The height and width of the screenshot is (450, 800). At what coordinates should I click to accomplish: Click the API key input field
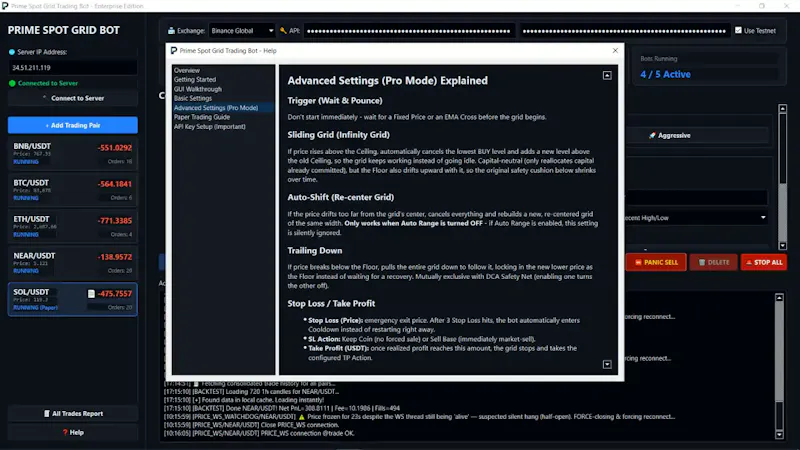tap(409, 31)
